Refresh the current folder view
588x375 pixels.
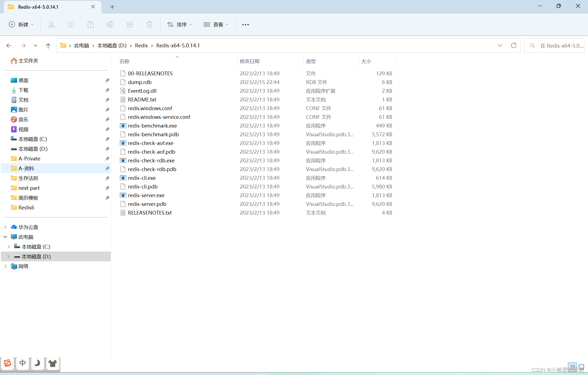point(513,45)
